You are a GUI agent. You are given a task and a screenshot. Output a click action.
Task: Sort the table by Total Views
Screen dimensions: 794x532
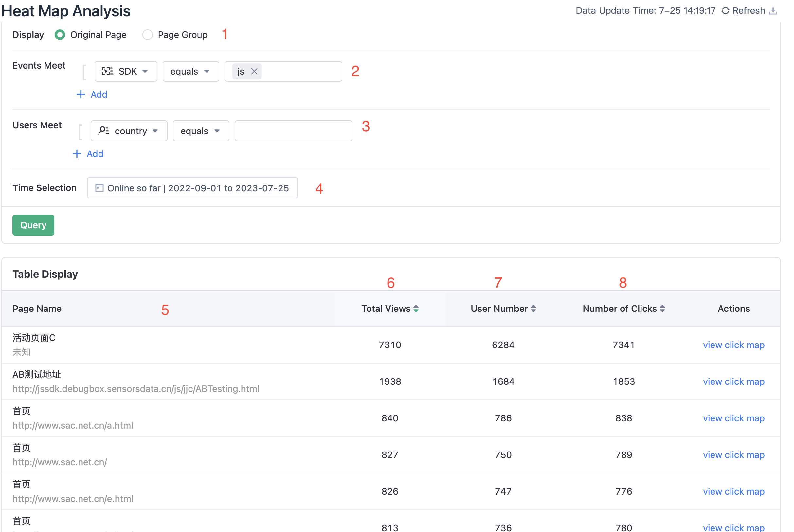point(417,309)
